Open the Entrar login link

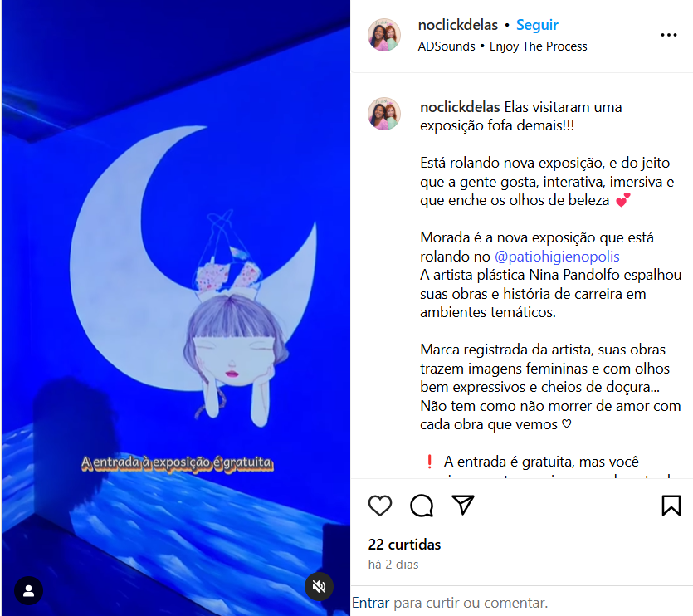point(370,603)
